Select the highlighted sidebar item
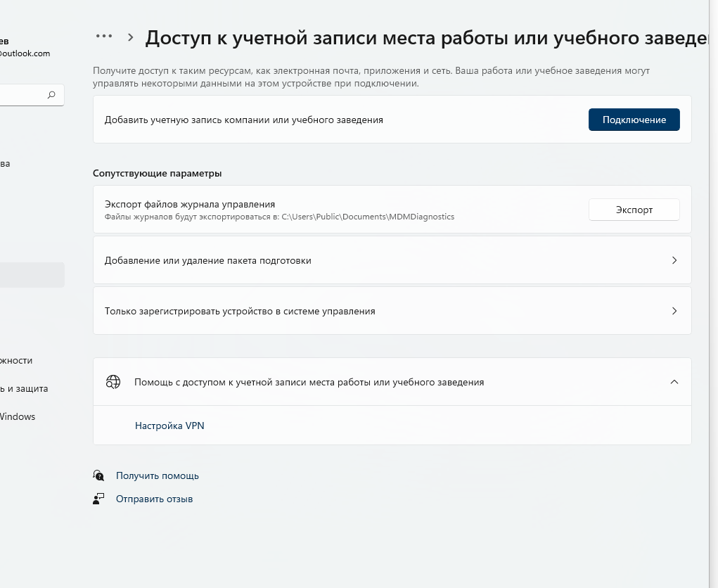 click(31, 275)
